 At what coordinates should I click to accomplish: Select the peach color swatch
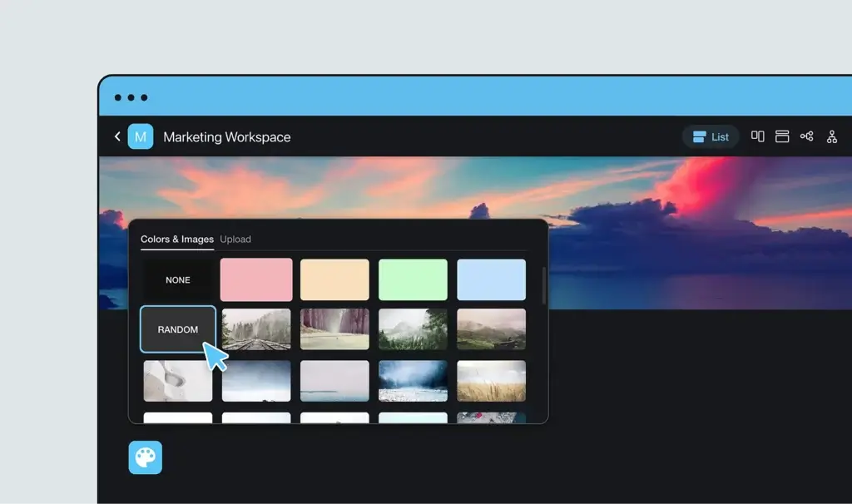click(x=334, y=279)
